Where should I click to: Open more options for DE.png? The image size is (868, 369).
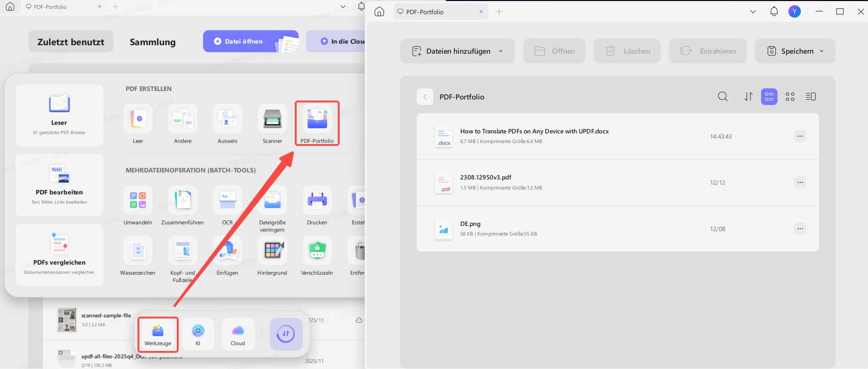click(x=800, y=229)
